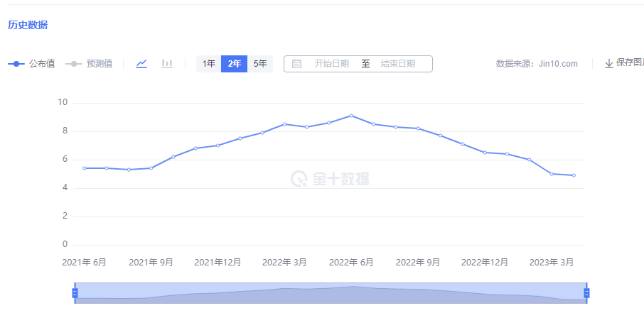Open the 历史数据 section heading
The width and height of the screenshot is (644, 313).
(28, 25)
